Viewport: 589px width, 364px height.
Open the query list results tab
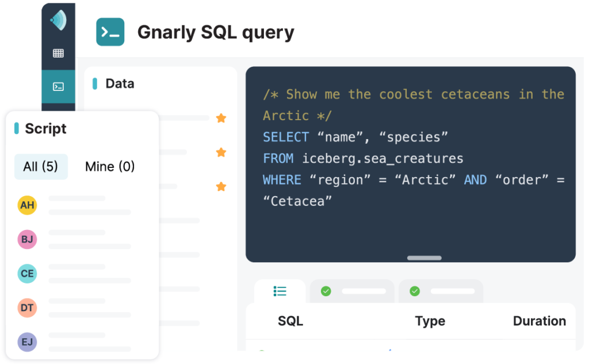pyautogui.click(x=280, y=291)
